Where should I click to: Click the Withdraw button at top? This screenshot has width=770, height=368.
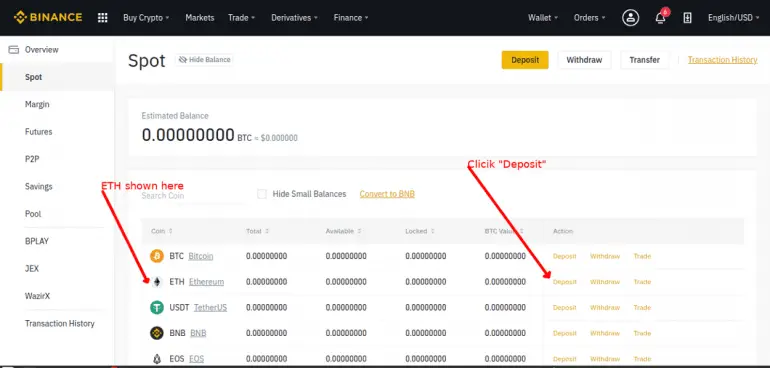pos(584,60)
